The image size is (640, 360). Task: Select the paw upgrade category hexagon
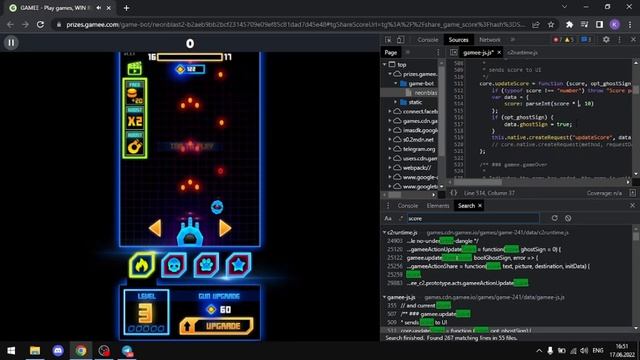pos(206,264)
